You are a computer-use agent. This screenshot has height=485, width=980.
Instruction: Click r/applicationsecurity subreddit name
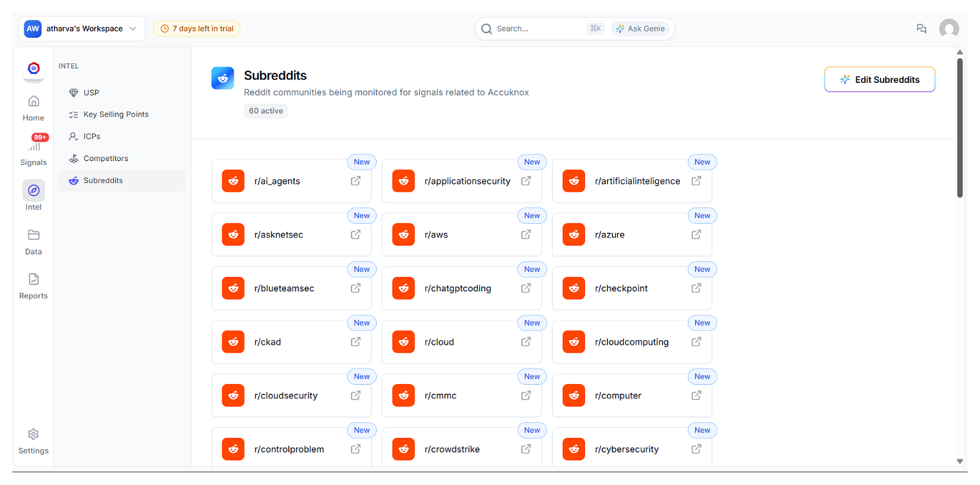pyautogui.click(x=468, y=181)
